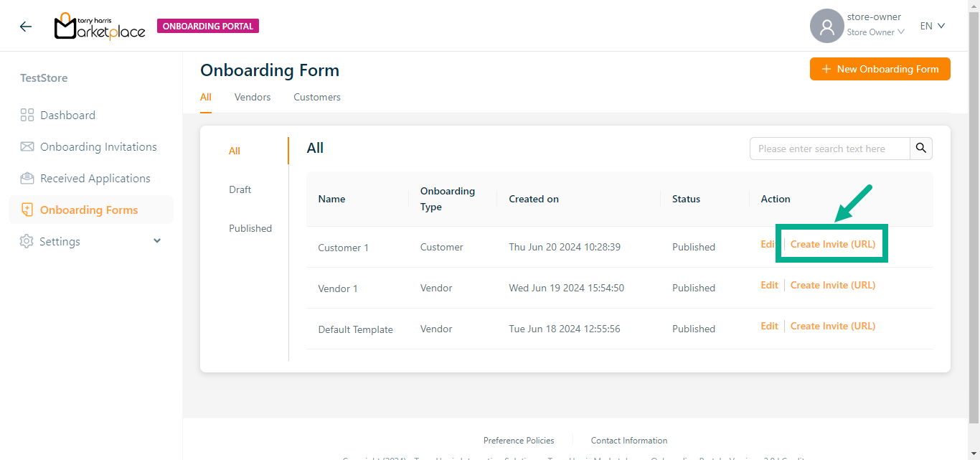
Task: Select the Published filter
Action: point(250,228)
